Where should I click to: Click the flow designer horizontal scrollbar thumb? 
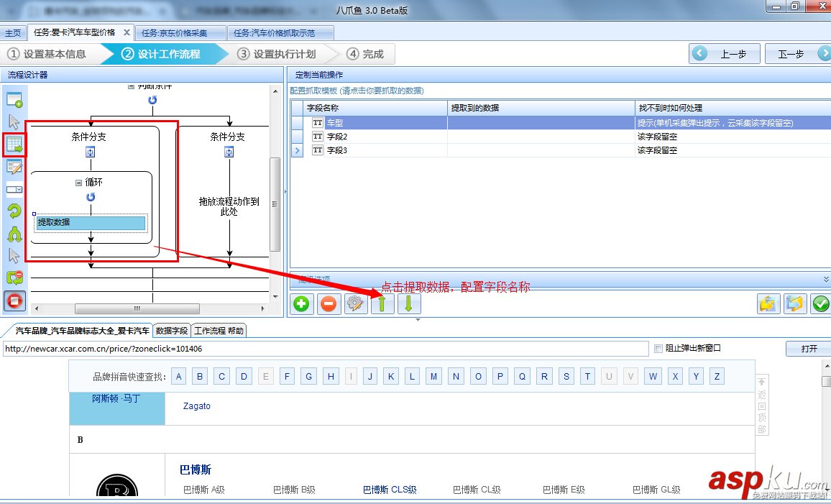(137, 308)
